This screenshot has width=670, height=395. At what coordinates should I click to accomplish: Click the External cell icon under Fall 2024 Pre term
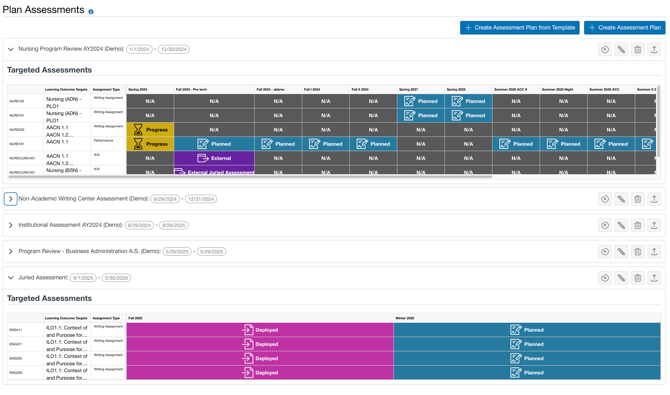point(203,158)
